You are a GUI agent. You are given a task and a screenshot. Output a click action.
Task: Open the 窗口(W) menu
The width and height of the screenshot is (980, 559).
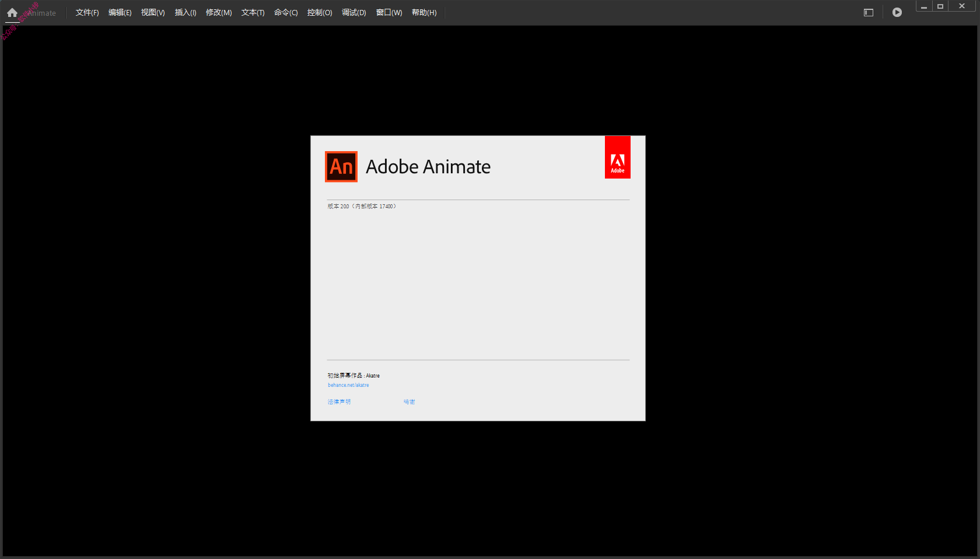pos(389,12)
